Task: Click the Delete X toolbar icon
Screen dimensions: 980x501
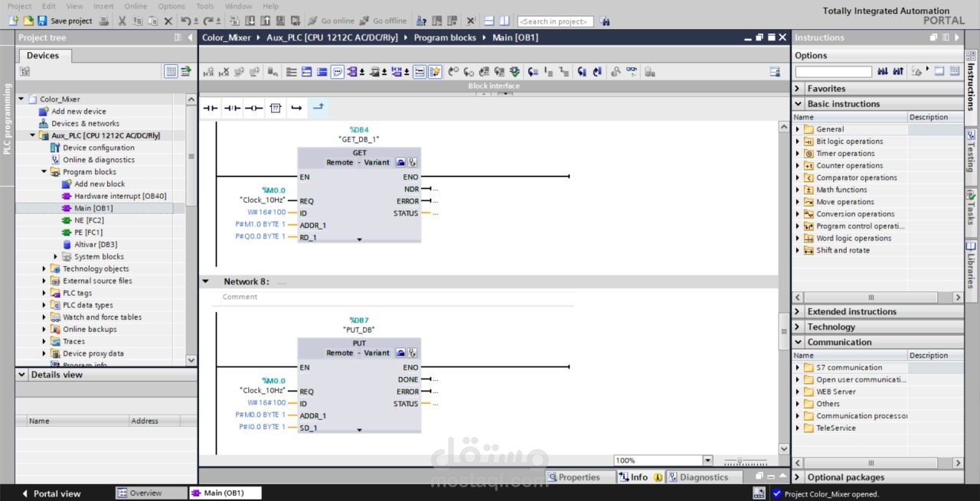Action: pos(168,21)
